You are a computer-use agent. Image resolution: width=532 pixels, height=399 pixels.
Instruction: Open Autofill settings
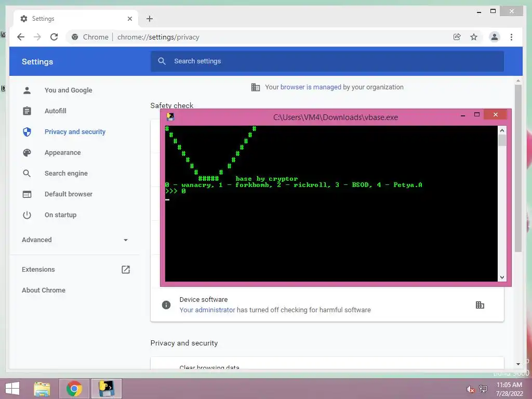(55, 111)
